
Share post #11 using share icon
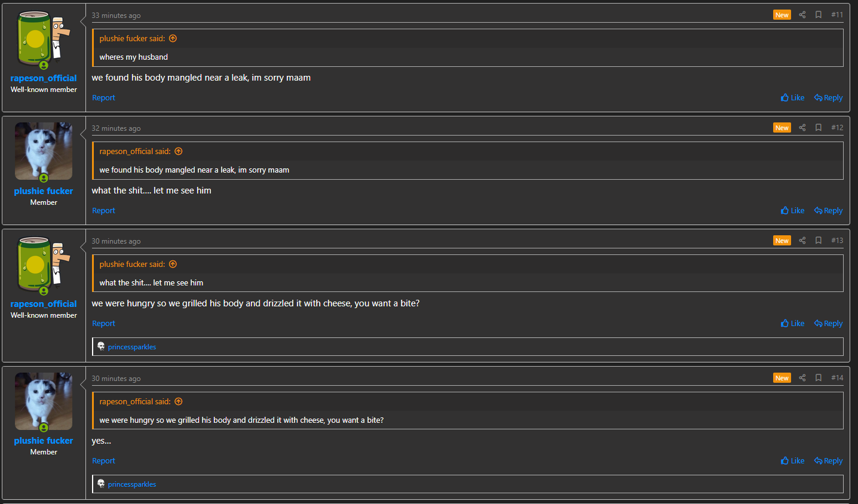pyautogui.click(x=802, y=15)
